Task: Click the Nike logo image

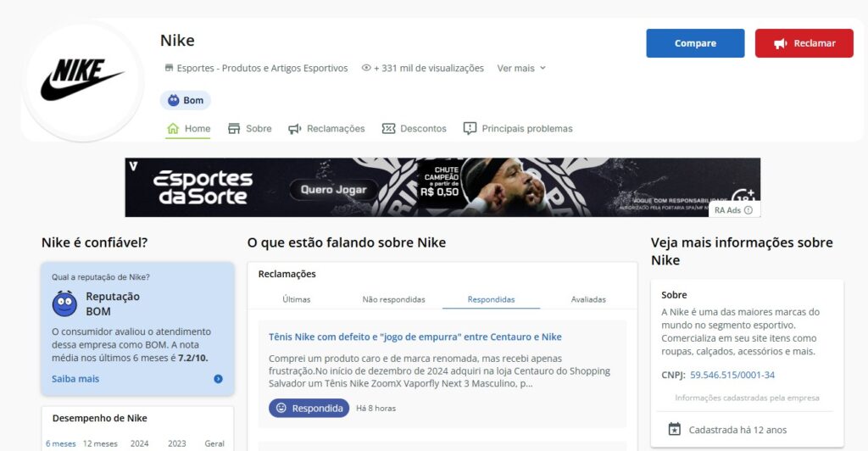Action: point(82,81)
